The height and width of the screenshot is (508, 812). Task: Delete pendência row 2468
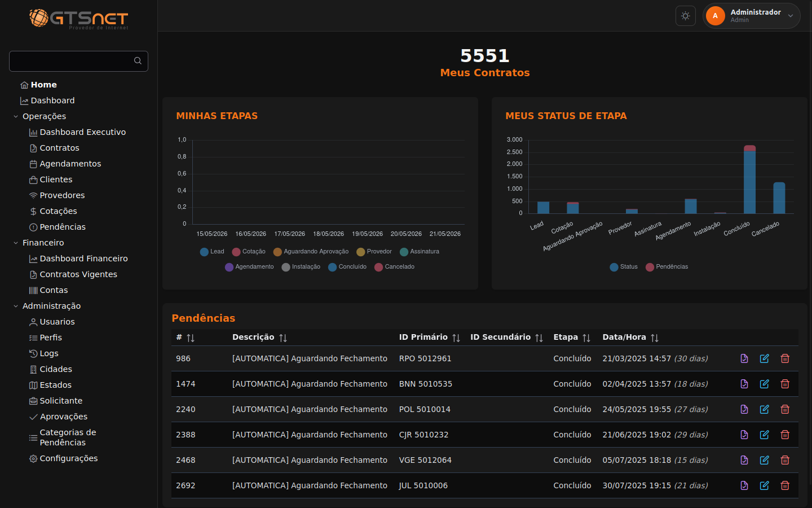(x=785, y=460)
